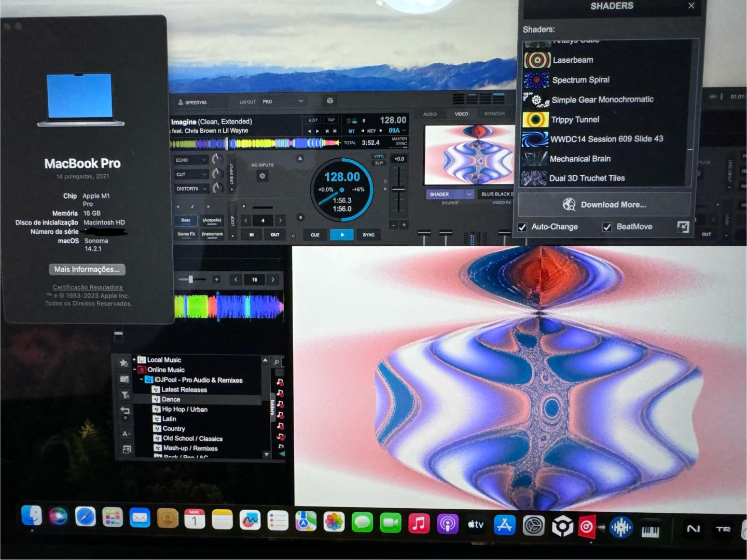The height and width of the screenshot is (560, 747).
Task: Switch to the SCRATCH mixer tab
Action: [x=494, y=114]
